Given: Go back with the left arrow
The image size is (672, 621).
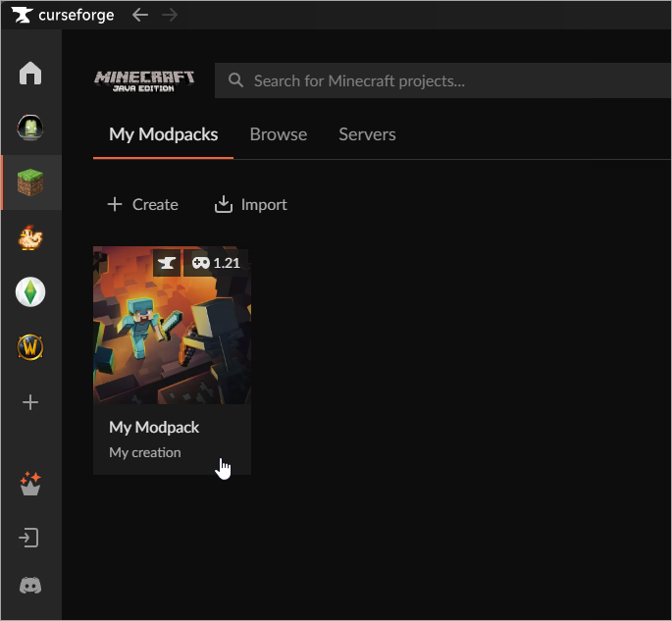Looking at the screenshot, I should pyautogui.click(x=140, y=15).
